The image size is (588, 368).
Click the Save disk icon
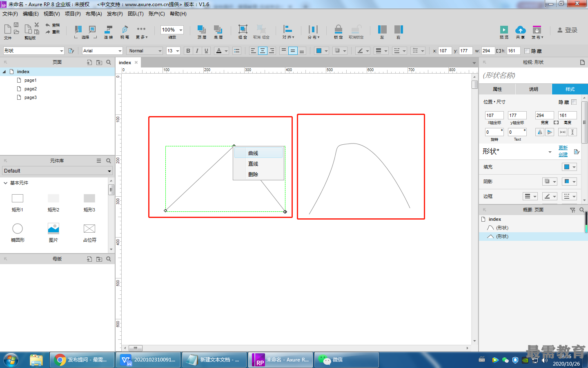(x=16, y=25)
